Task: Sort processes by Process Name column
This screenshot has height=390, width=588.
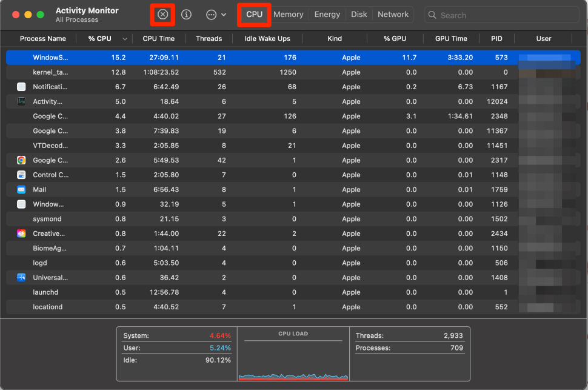Action: tap(42, 39)
